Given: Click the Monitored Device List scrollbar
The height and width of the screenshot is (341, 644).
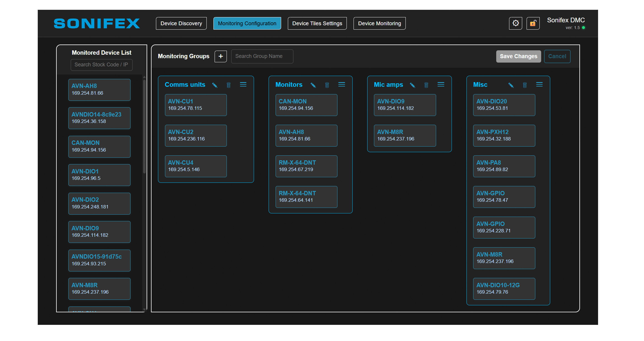Looking at the screenshot, I should point(144,126).
